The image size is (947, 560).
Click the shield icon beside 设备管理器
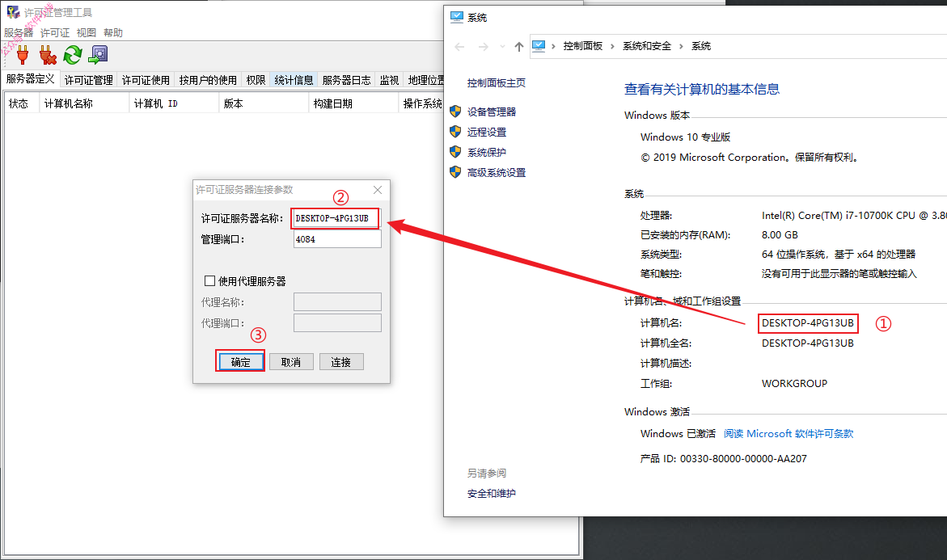[455, 111]
